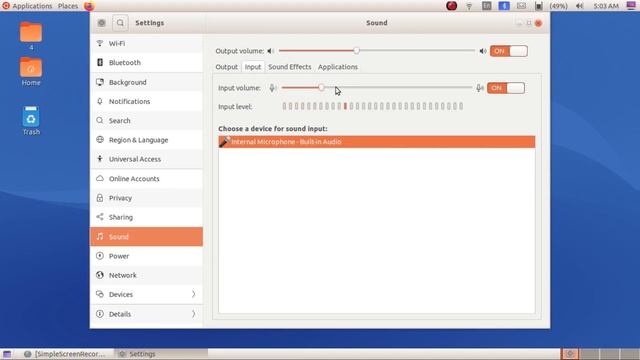This screenshot has width=640, height=360.
Task: Expand the Devices submenu chevron
Action: [x=193, y=294]
